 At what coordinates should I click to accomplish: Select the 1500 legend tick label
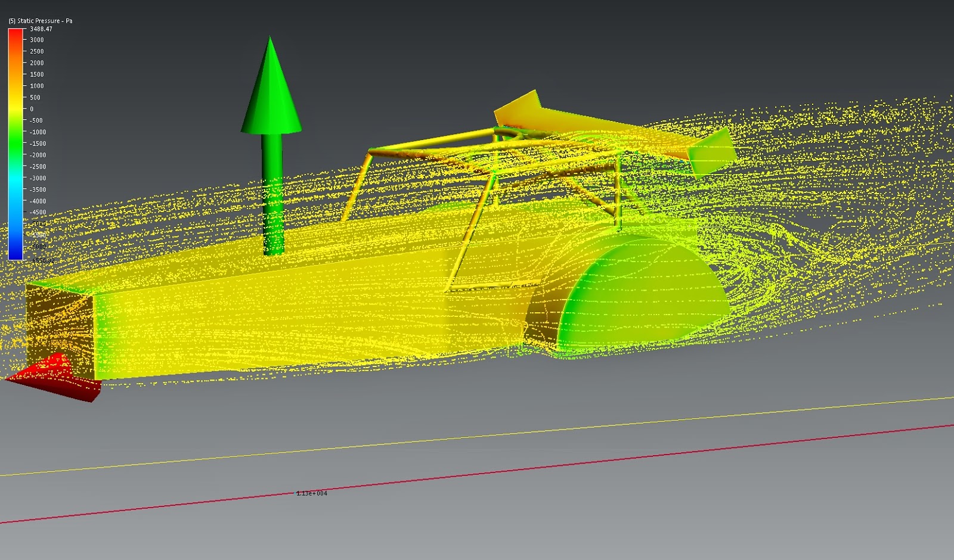point(37,74)
